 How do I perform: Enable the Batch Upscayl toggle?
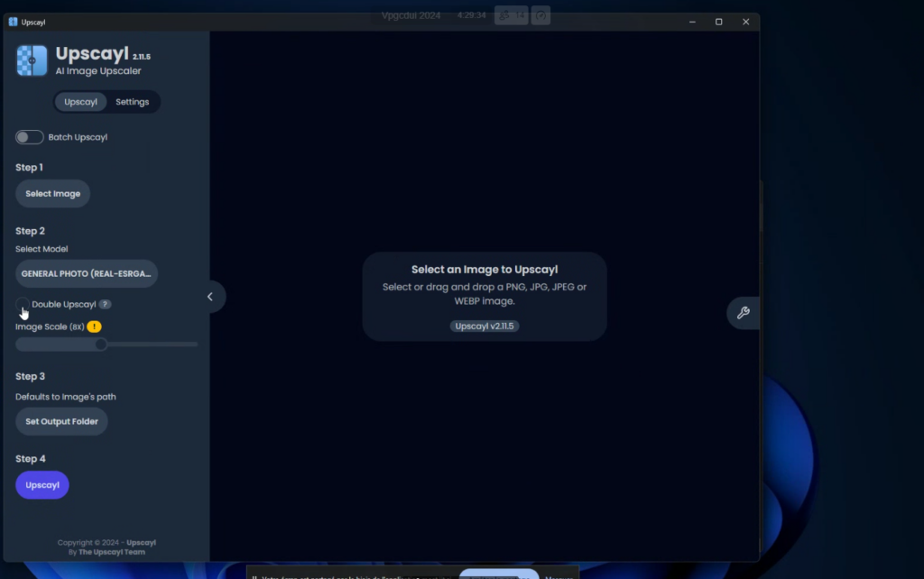tap(30, 137)
